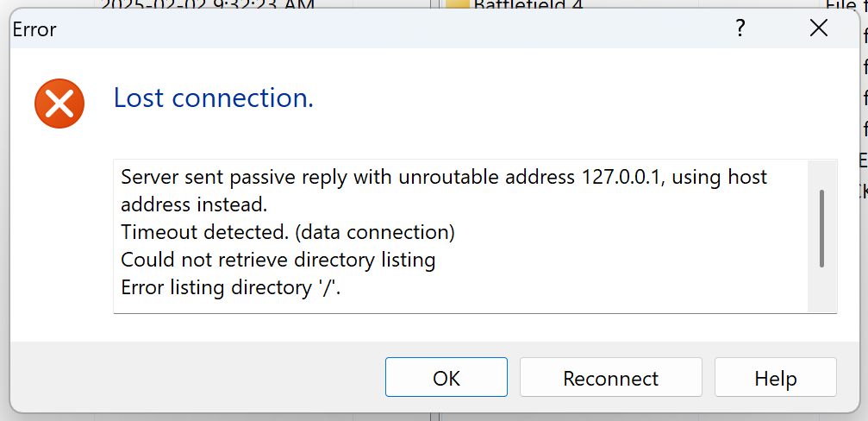Image resolution: width=868 pixels, height=421 pixels.
Task: Click the 'Server sent passive reply' line
Action: click(444, 178)
